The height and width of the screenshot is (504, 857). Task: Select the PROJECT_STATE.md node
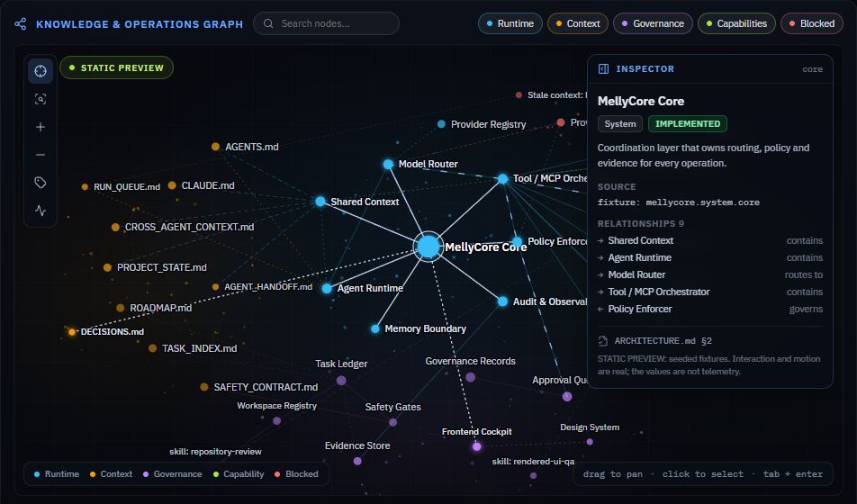click(x=107, y=267)
